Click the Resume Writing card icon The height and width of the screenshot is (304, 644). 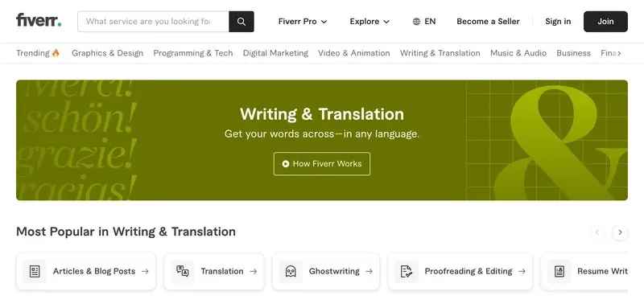(559, 271)
